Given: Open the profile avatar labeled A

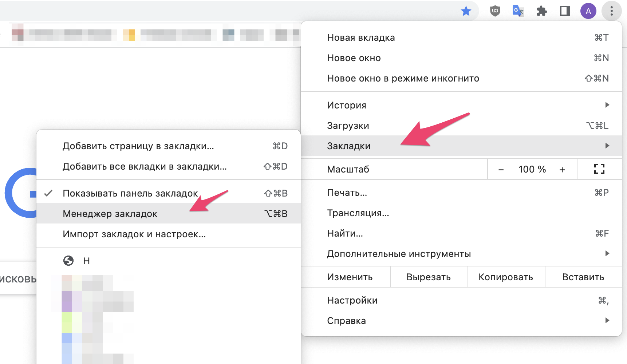Looking at the screenshot, I should (588, 11).
